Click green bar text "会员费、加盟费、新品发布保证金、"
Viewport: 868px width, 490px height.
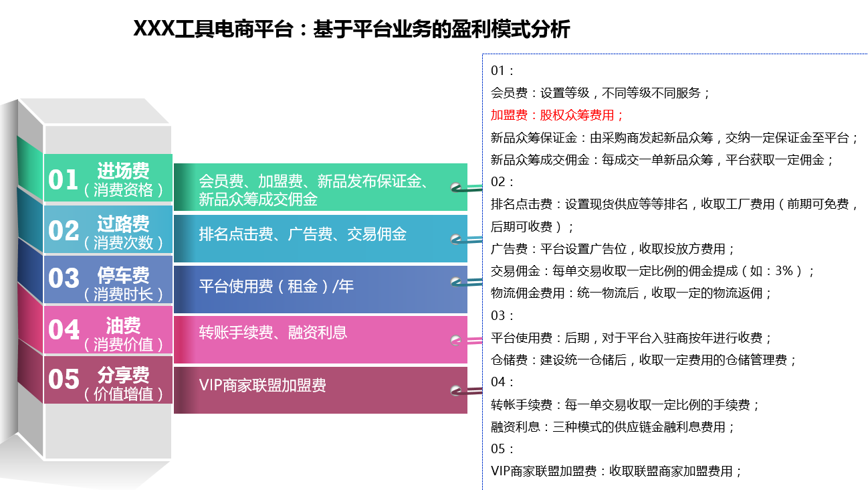(314, 181)
